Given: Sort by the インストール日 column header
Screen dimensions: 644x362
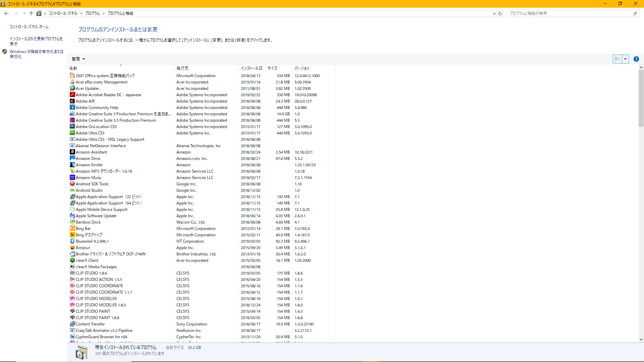Looking at the screenshot, I should click(251, 68).
